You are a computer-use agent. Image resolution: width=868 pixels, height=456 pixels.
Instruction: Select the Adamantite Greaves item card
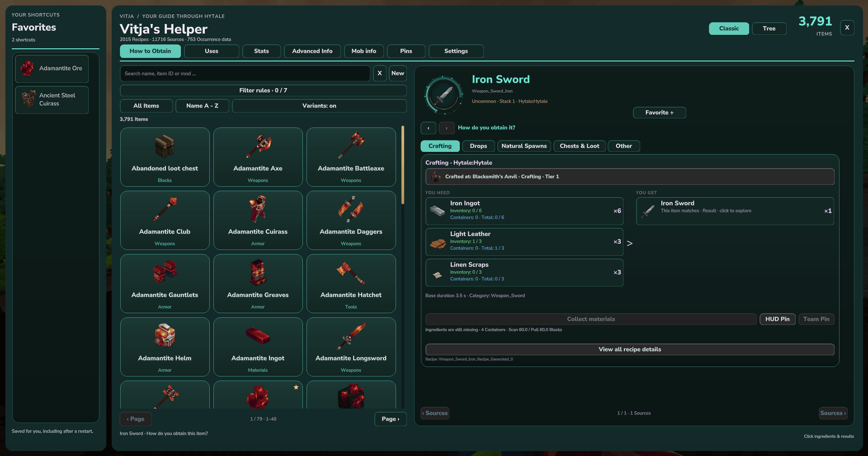pyautogui.click(x=258, y=283)
